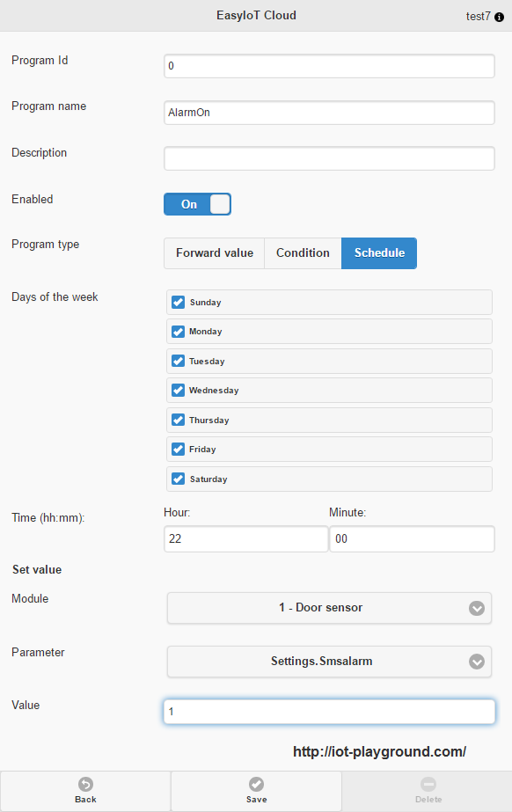Open the iot-playground.com link

379,751
